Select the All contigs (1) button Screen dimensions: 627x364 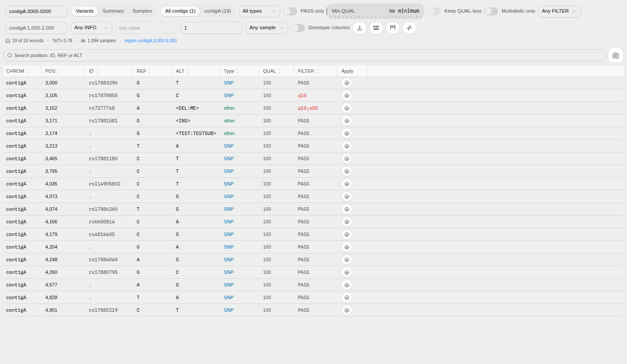pos(180,11)
